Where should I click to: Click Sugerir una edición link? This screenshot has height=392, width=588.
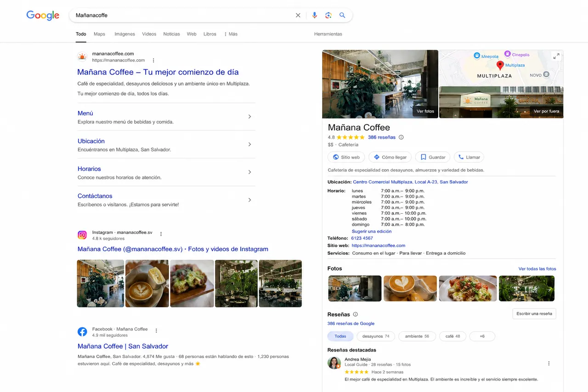[x=372, y=232]
